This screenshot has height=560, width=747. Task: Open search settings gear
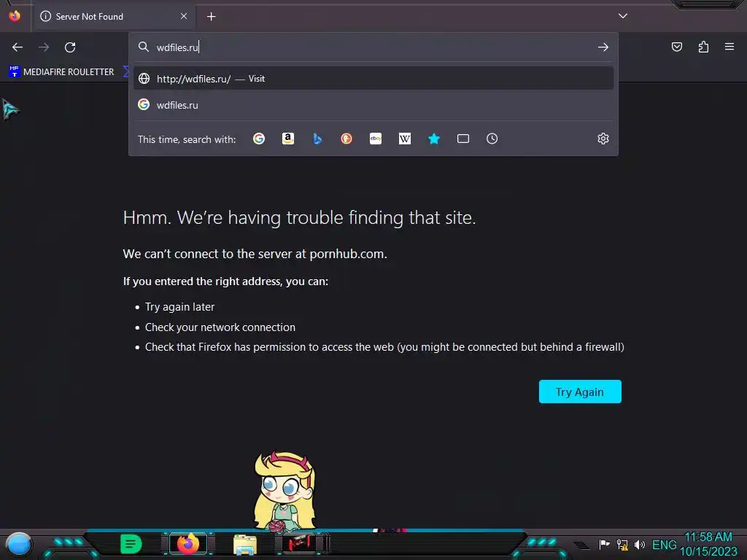point(603,139)
